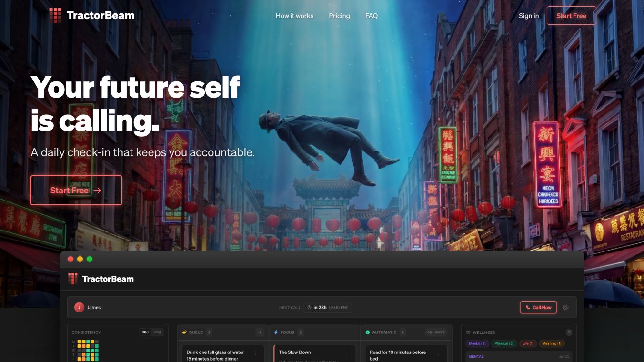Filter wellness by Meaning (1)
The image size is (644, 362).
552,343
